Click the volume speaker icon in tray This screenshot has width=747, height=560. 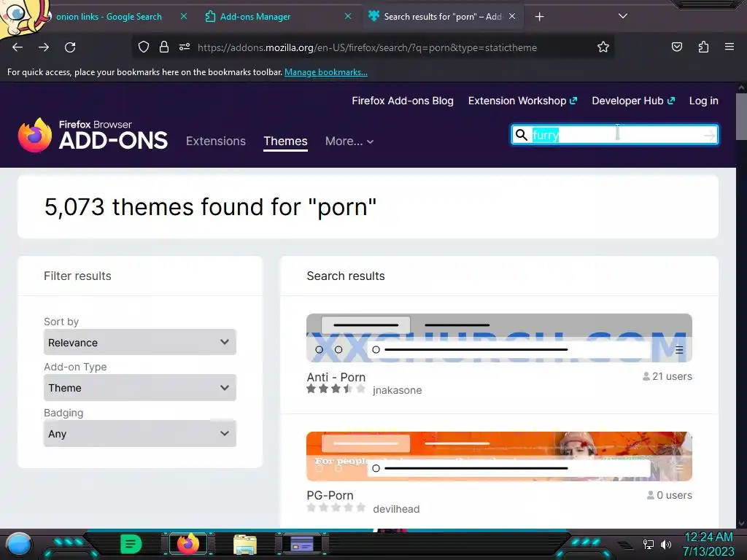[x=666, y=544]
